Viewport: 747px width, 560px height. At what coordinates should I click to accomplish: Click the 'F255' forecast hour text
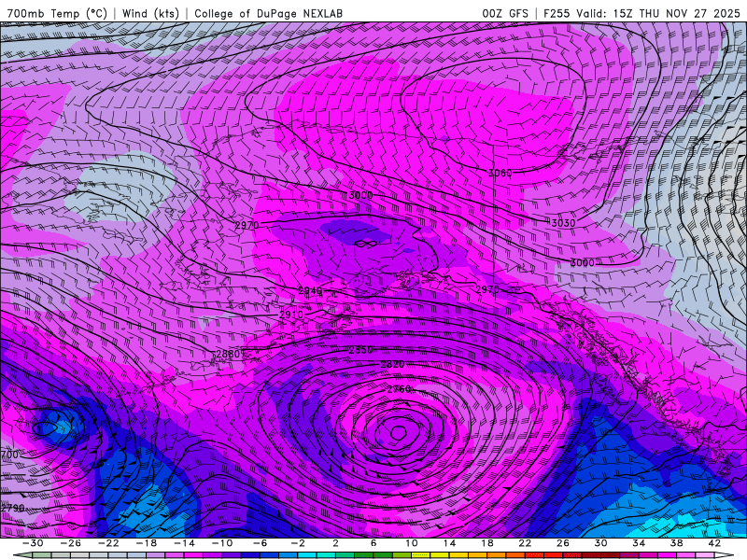[557, 13]
